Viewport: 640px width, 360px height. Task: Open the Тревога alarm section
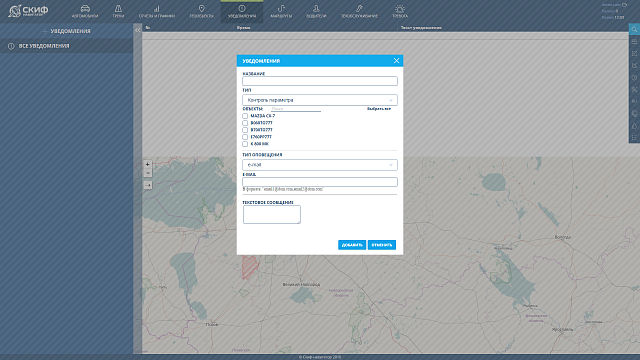click(x=400, y=11)
